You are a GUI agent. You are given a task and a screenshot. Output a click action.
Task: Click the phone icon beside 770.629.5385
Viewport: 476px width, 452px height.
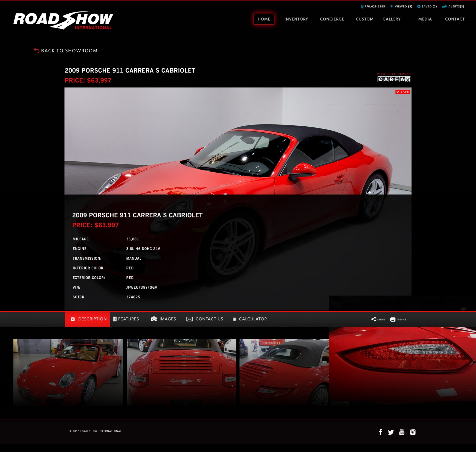362,7
